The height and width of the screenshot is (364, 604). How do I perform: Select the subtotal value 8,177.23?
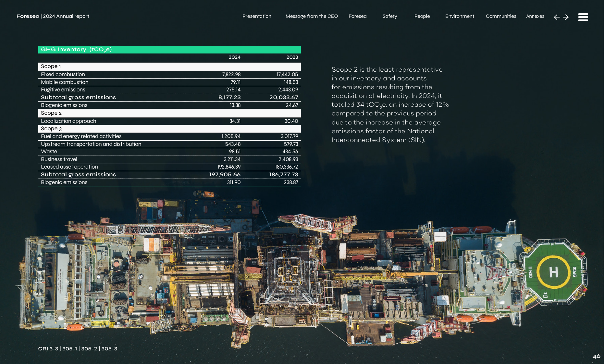229,97
